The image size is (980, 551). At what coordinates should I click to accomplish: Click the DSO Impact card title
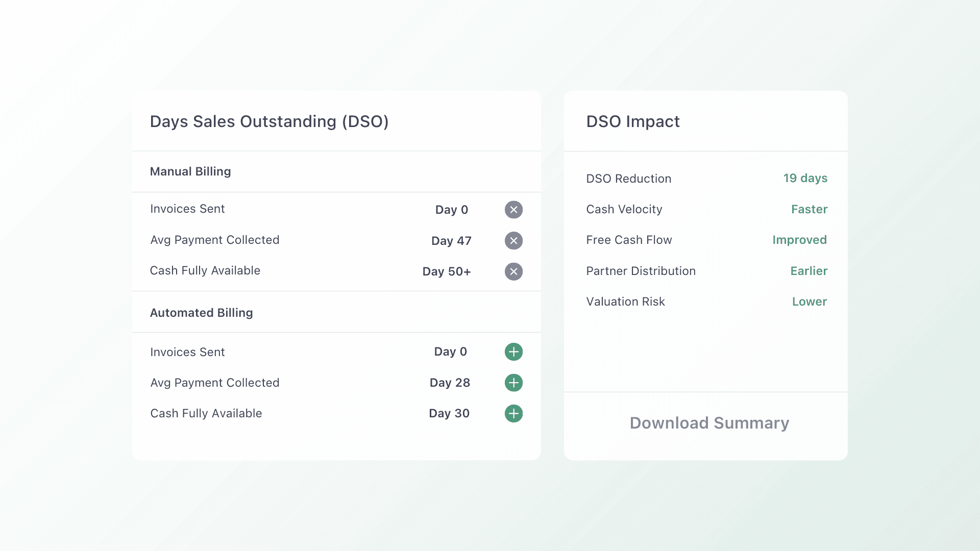point(632,121)
